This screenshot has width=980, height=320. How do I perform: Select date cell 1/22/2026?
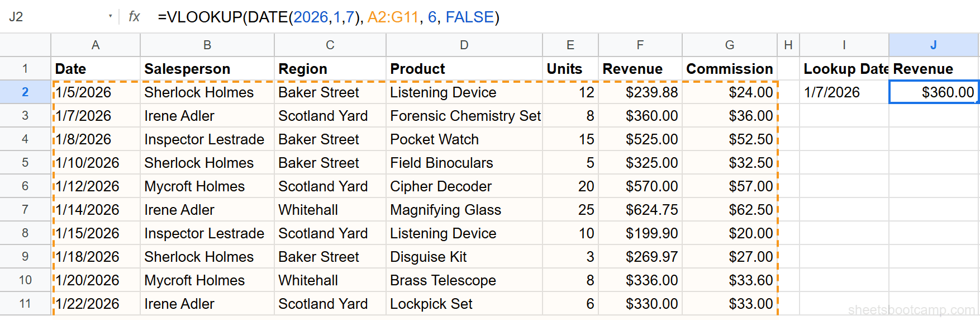[96, 304]
